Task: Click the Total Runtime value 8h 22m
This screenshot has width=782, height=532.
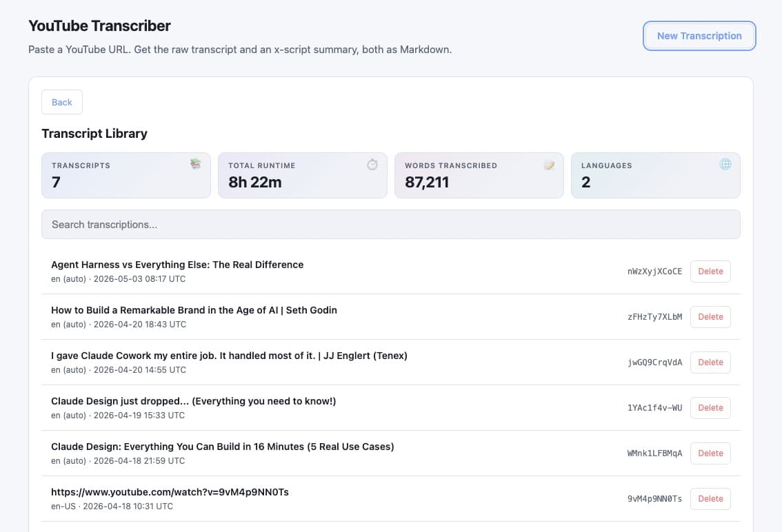Action: tap(255, 182)
